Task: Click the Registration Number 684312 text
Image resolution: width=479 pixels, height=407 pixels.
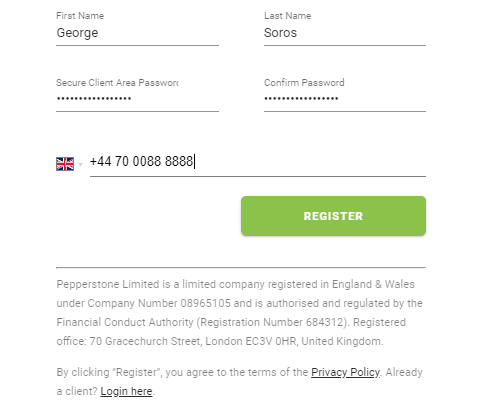Action: pyautogui.click(x=272, y=322)
